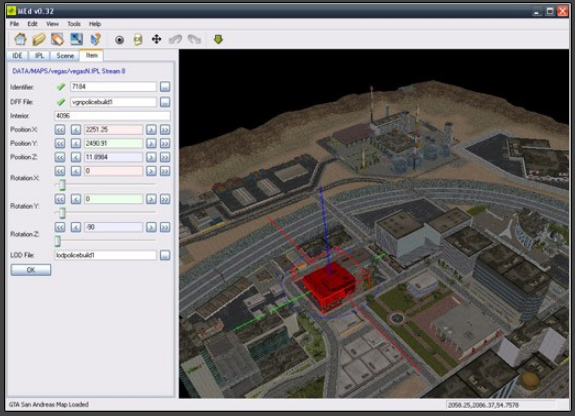
Task: Click the browse button next to DFF File
Action: point(165,102)
